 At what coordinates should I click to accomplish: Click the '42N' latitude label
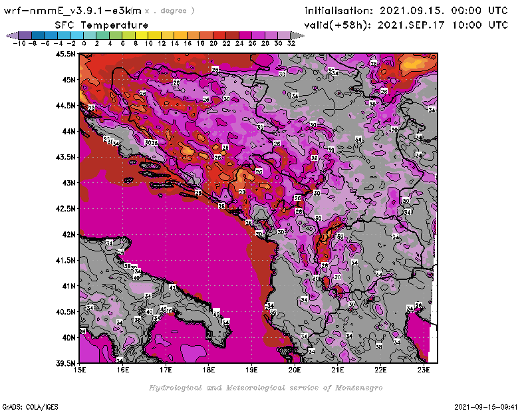click(x=68, y=235)
